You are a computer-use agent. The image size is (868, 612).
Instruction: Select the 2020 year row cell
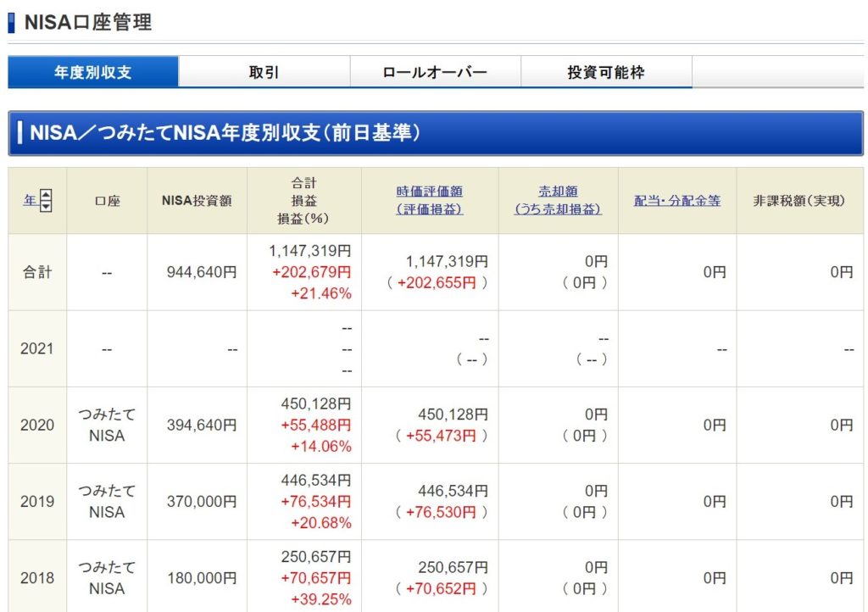[x=37, y=425]
